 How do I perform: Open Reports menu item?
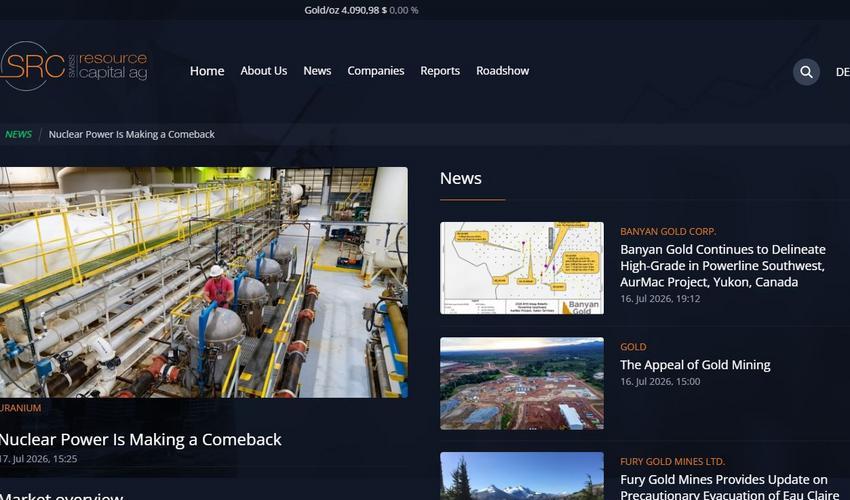(440, 71)
